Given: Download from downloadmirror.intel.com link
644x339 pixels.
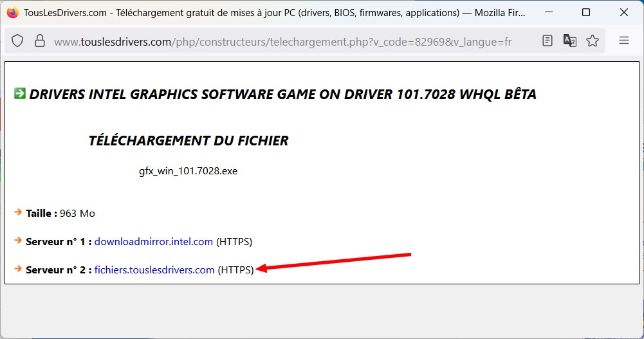Looking at the screenshot, I should 153,242.
